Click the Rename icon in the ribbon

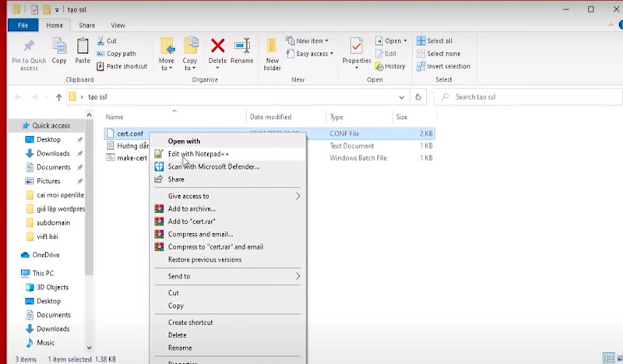pos(242,48)
